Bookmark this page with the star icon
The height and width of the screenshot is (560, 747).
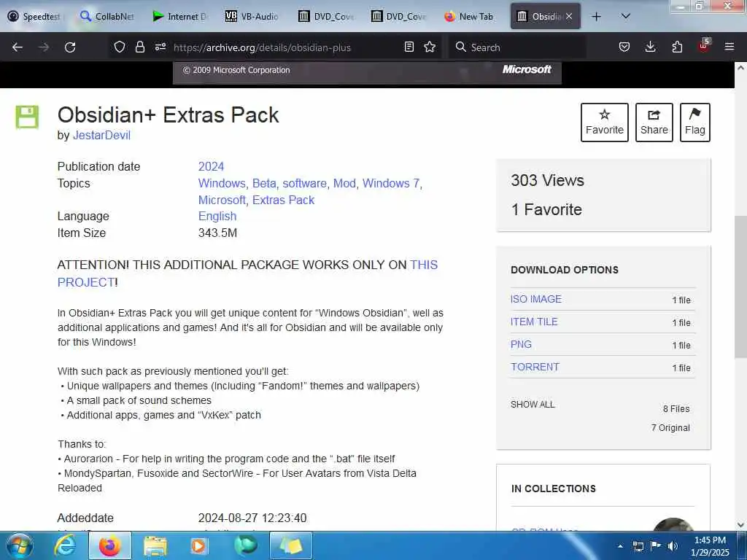tap(430, 47)
